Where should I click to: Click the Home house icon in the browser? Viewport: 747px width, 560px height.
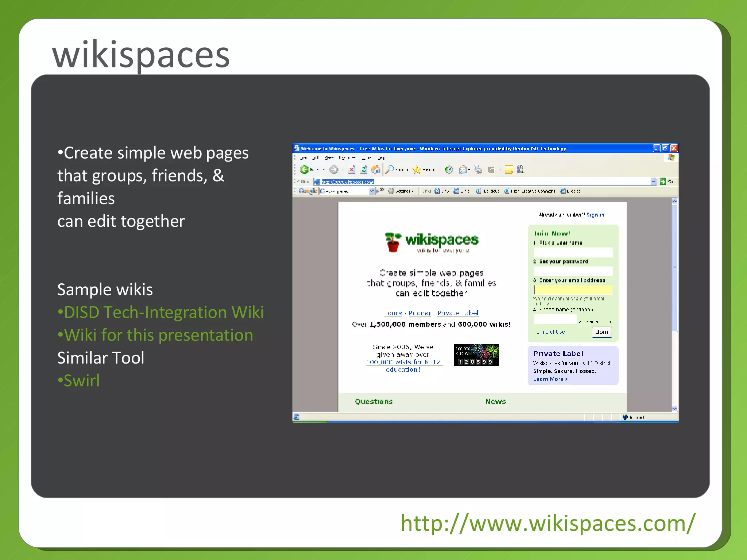tap(376, 169)
